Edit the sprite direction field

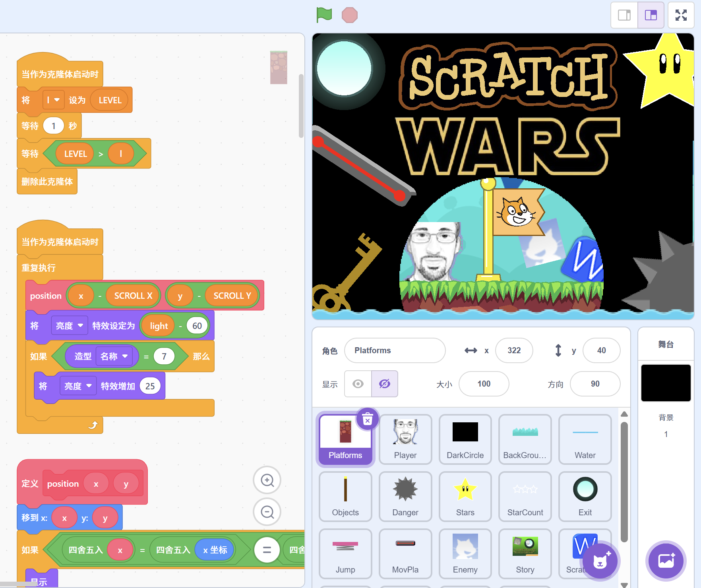[595, 384]
